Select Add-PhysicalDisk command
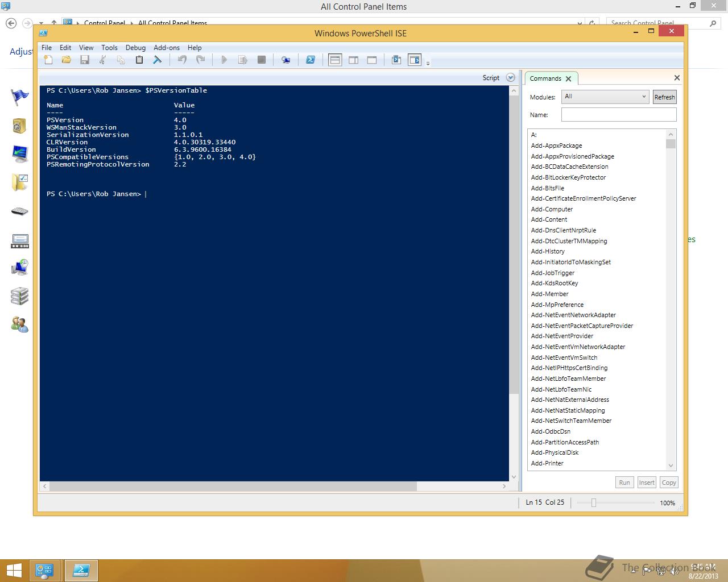The height and width of the screenshot is (582, 728). (555, 452)
